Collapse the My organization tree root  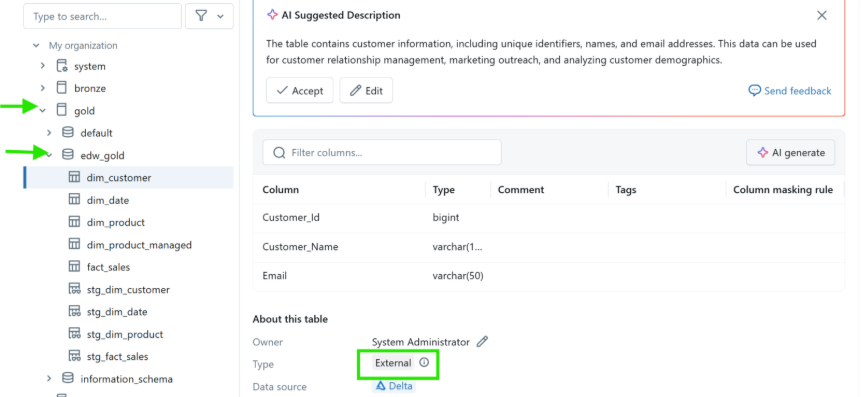36,46
